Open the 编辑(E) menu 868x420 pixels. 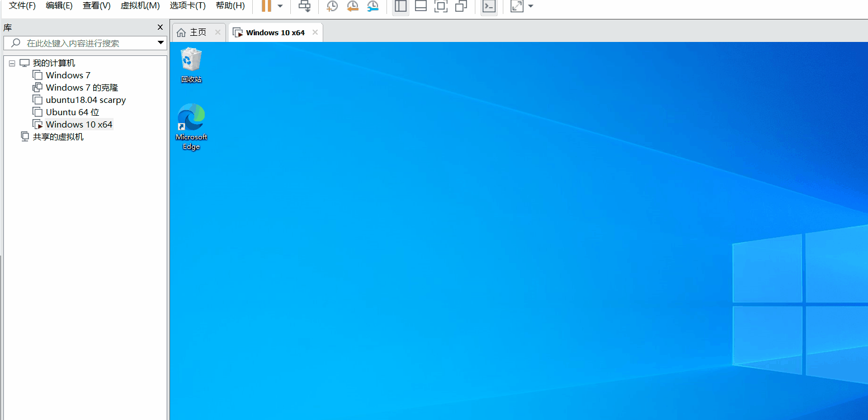[59, 6]
